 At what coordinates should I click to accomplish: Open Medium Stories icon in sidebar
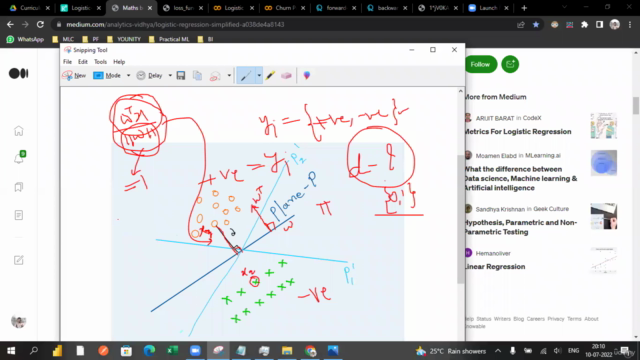pyautogui.click(x=19, y=215)
